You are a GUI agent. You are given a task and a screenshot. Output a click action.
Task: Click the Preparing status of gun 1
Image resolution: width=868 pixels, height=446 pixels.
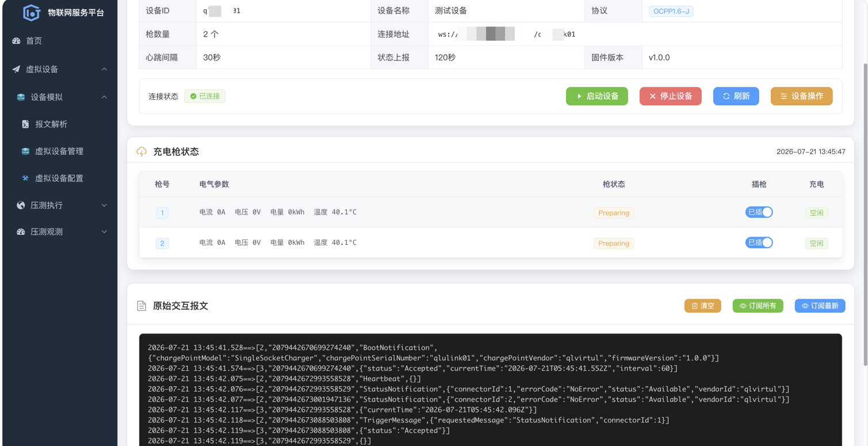coord(614,213)
